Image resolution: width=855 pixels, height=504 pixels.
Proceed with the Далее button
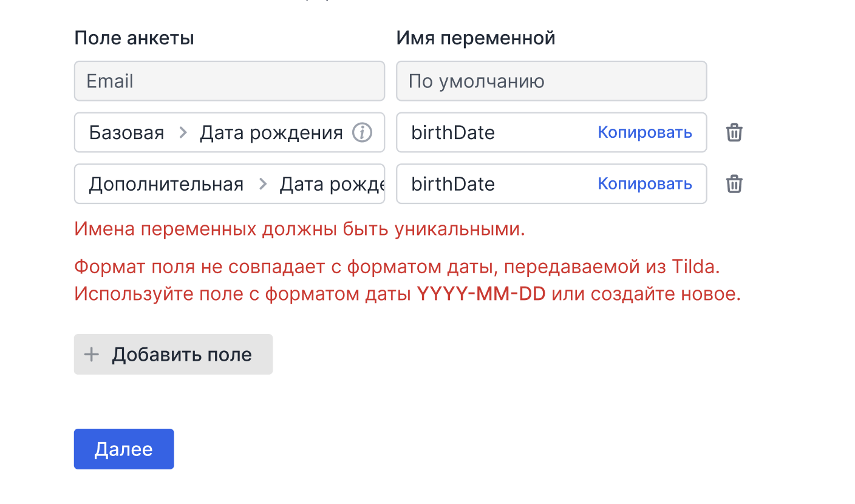click(124, 449)
